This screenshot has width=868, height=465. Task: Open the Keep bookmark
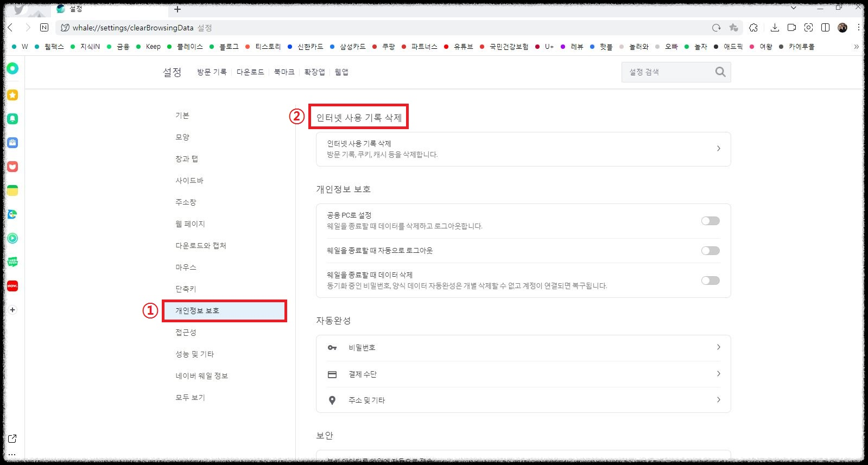click(x=149, y=47)
